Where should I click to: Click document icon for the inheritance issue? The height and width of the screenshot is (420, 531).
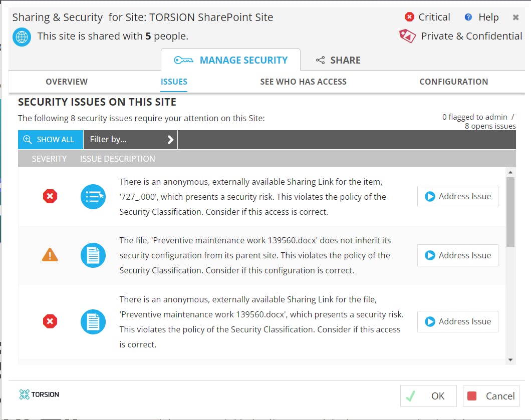93,255
